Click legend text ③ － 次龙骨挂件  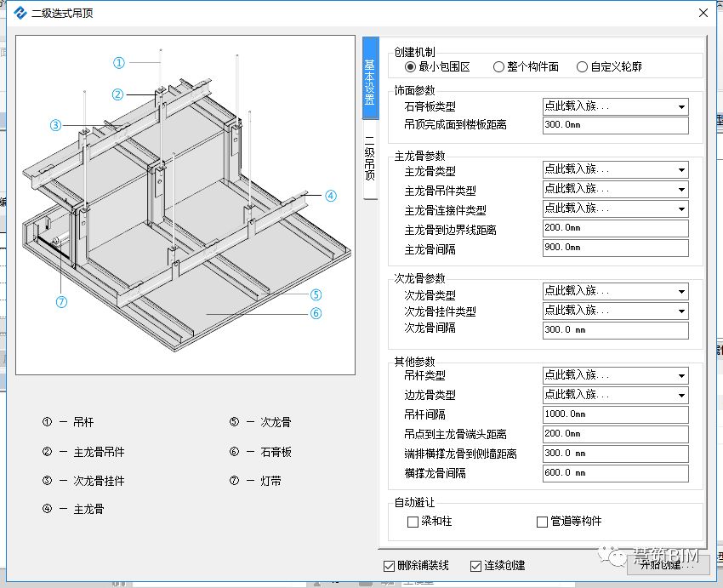[x=83, y=481]
